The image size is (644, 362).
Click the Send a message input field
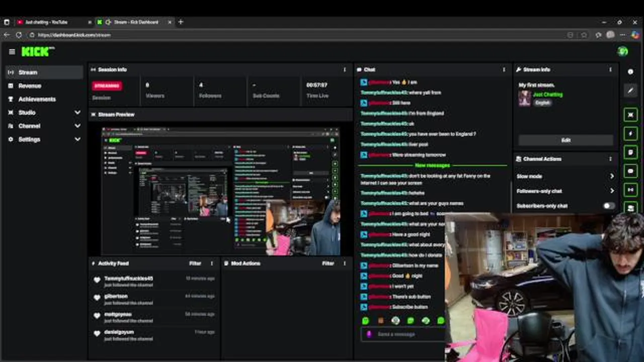click(403, 334)
